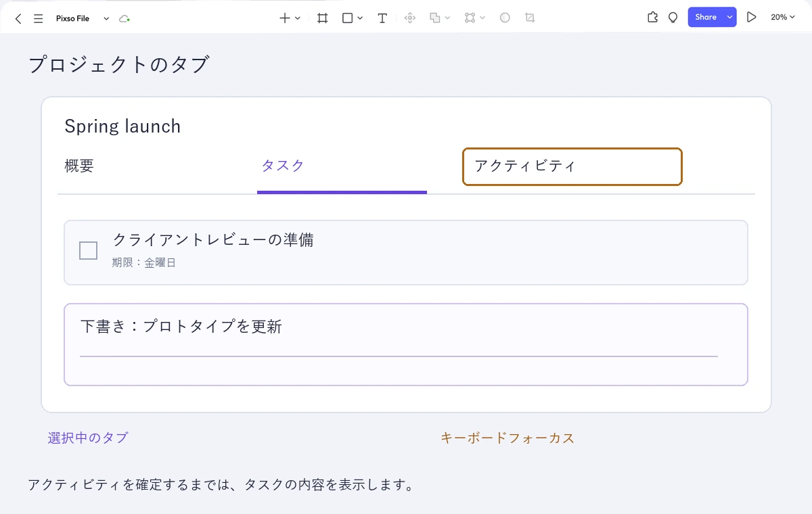Select the Text tool
This screenshot has height=514, width=812.
coord(382,18)
